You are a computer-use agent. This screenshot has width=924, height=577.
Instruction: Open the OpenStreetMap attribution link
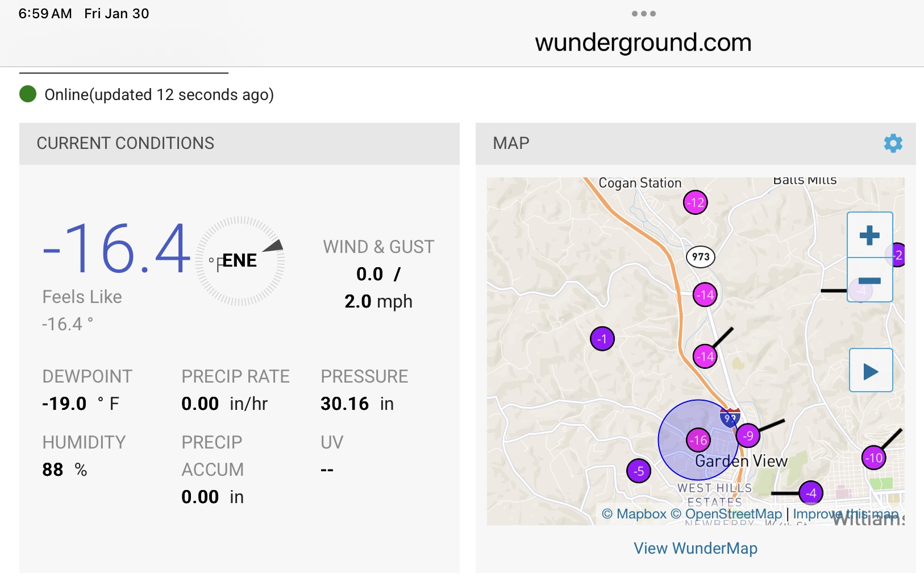click(x=726, y=514)
